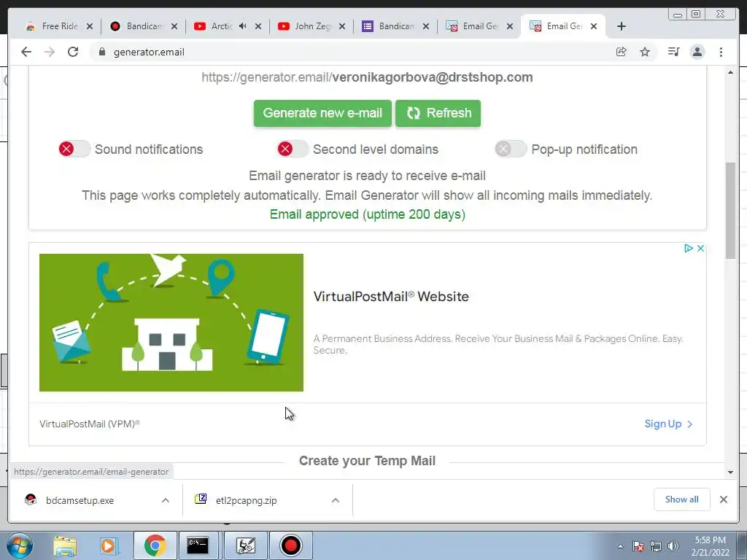This screenshot has width=747, height=560.
Task: Open bdcamsetup.exe downloaded file
Action: pyautogui.click(x=80, y=500)
